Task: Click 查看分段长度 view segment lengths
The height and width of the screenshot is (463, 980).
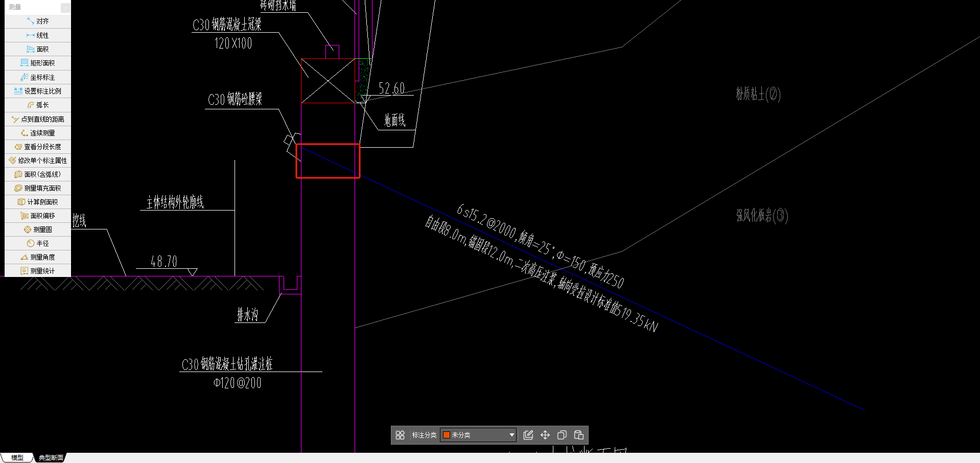Action: pyautogui.click(x=38, y=147)
